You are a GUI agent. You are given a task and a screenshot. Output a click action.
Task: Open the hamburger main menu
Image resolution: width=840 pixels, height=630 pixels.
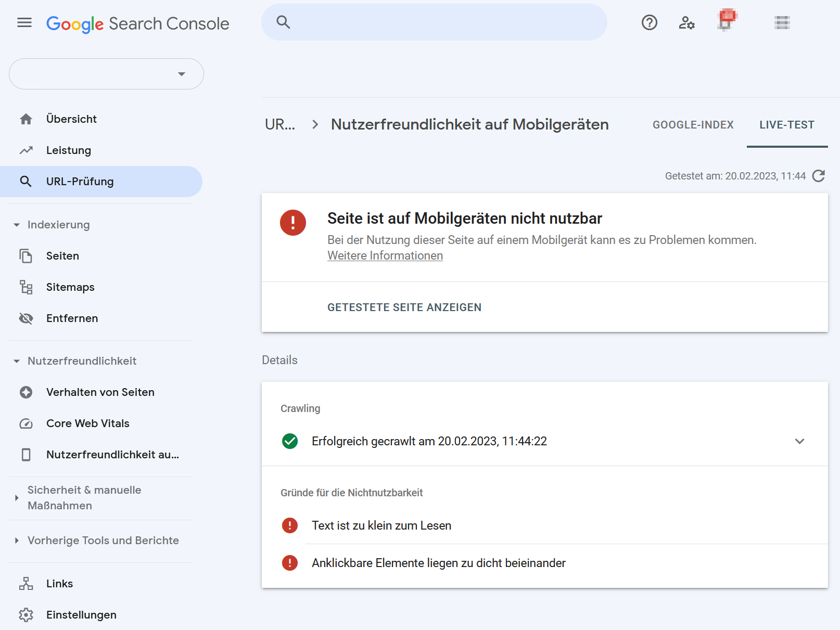coord(24,22)
